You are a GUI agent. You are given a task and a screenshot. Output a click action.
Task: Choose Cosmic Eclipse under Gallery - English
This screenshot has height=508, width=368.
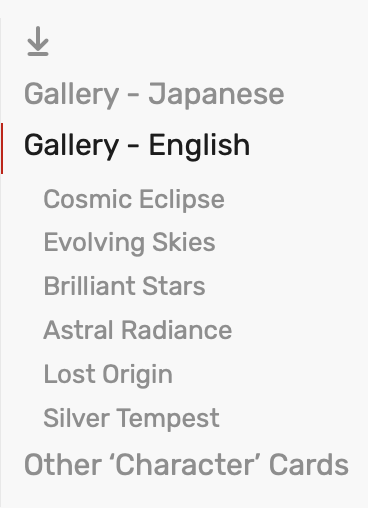tap(134, 200)
